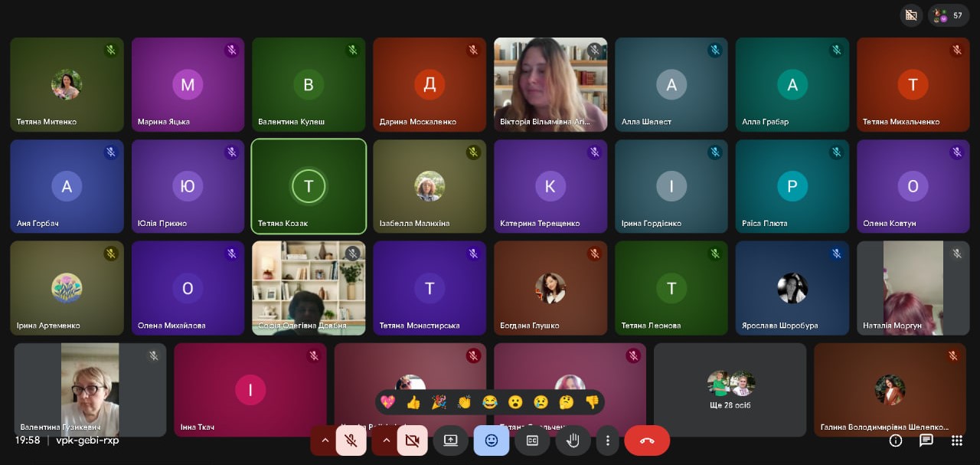Viewport: 980px width, 465px height.
Task: Send the thumbs up reaction
Action: tap(413, 402)
